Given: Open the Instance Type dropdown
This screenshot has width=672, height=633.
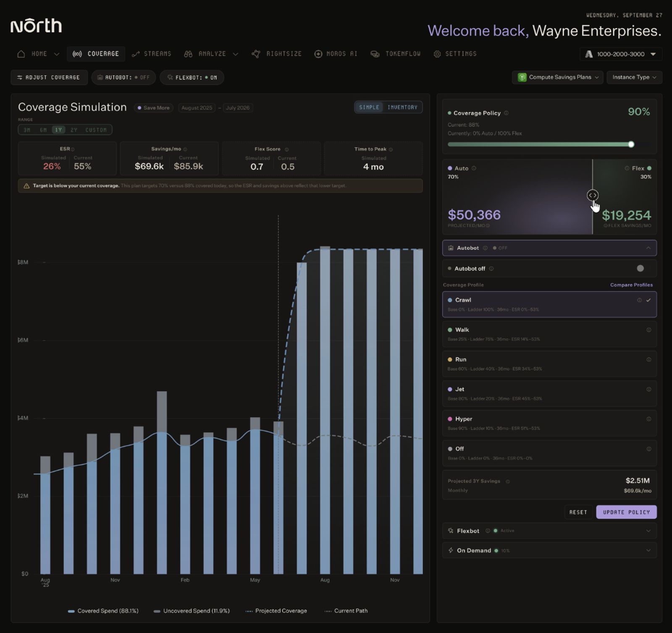Looking at the screenshot, I should pyautogui.click(x=634, y=77).
